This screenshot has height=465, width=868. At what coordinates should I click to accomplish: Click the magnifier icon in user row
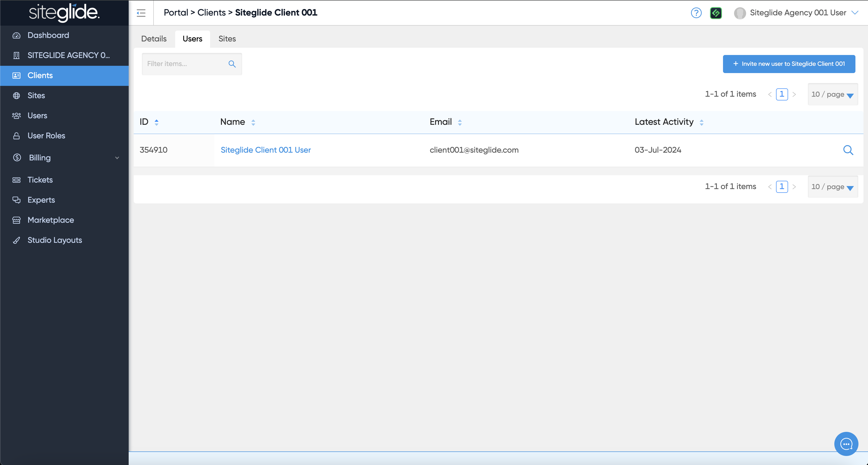(848, 150)
